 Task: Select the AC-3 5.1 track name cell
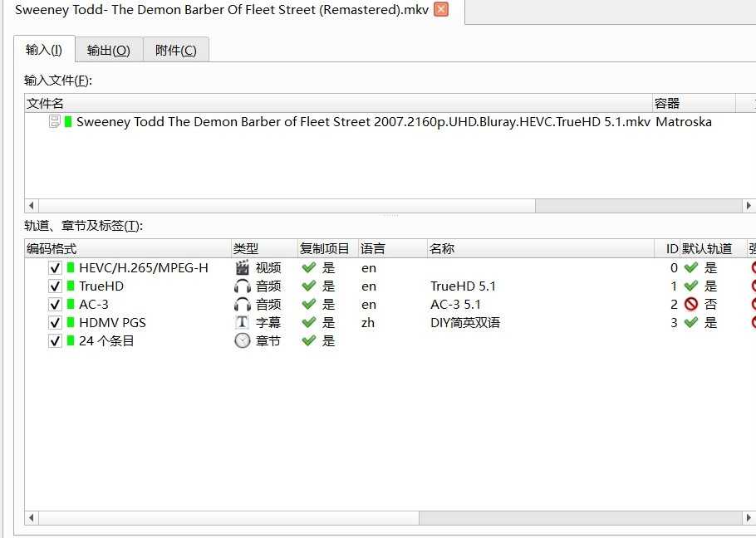(x=455, y=305)
